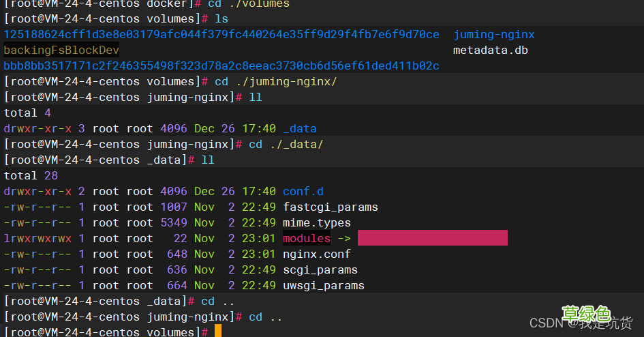Click the volume hash starting with 125188624cff

(221, 35)
